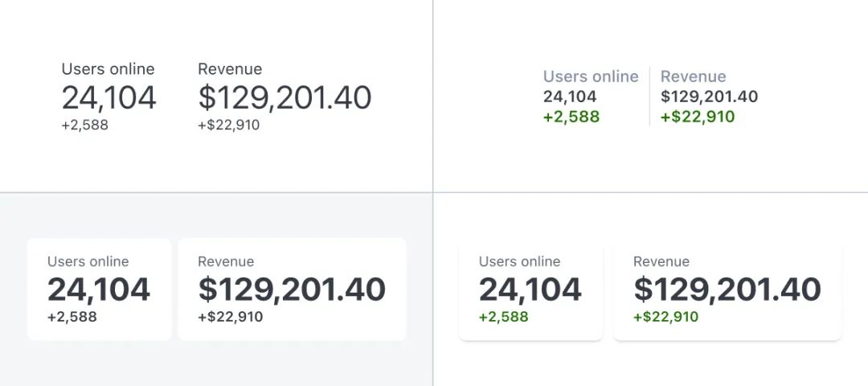Click bold 24,104 in the bottom-right Users online card
This screenshot has height=386, width=868.
tap(530, 289)
